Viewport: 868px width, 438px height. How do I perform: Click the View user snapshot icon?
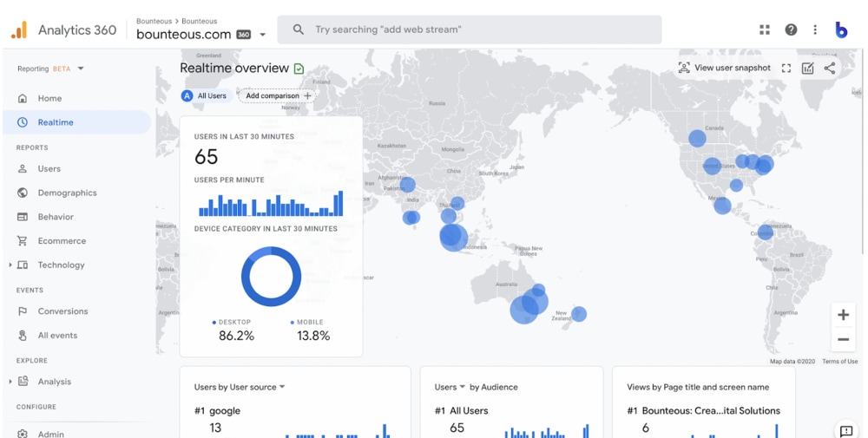684,68
